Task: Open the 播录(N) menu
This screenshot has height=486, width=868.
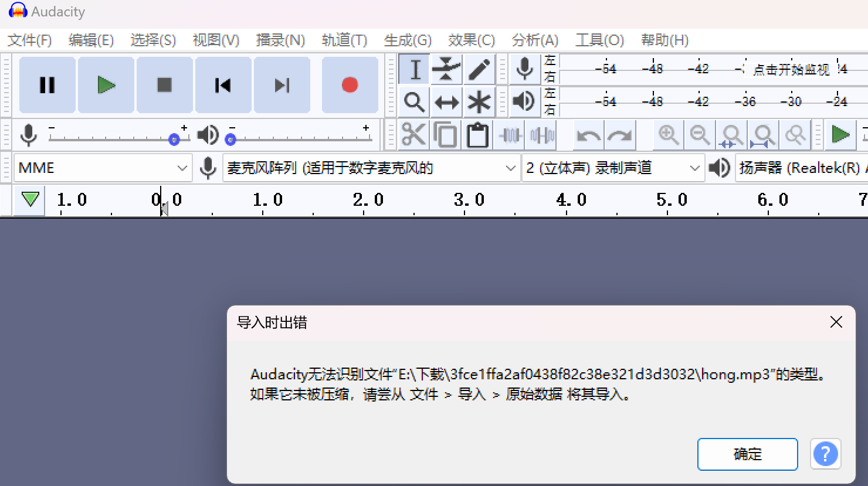Action: pos(280,40)
